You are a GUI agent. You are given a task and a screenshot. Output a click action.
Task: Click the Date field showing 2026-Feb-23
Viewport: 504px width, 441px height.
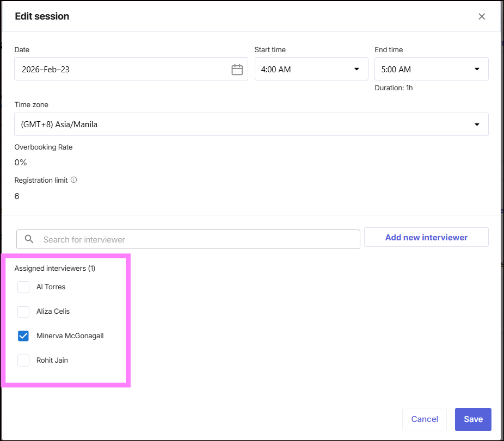[131, 69]
